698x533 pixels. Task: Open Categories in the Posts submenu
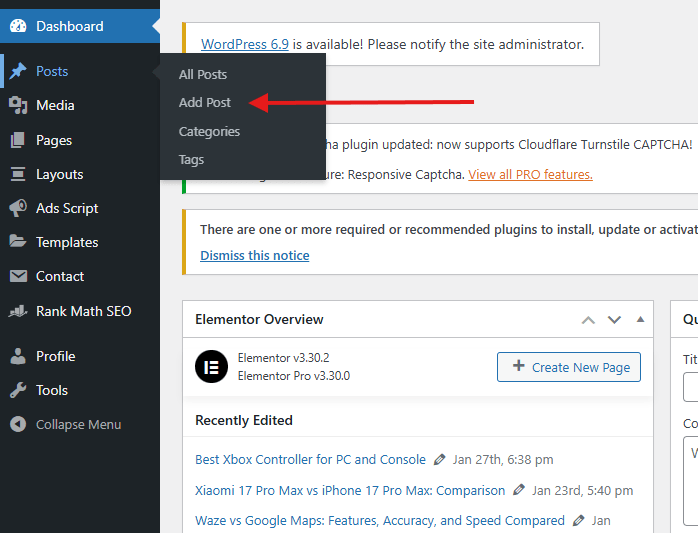coord(209,131)
